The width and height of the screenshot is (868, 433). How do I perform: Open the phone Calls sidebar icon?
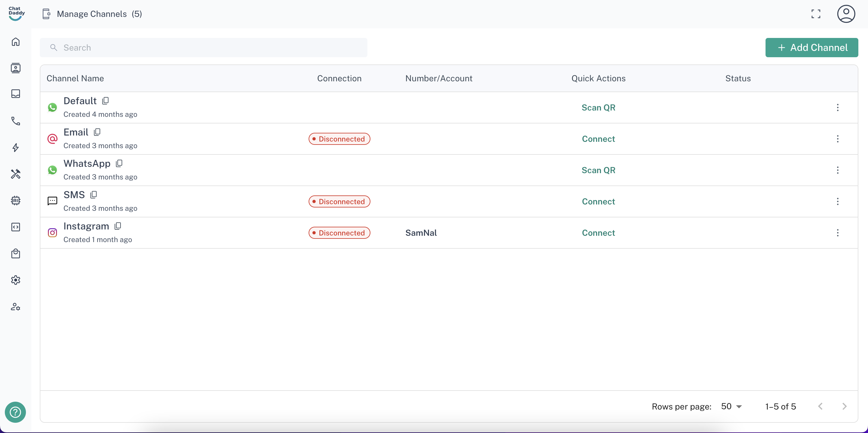pyautogui.click(x=15, y=121)
